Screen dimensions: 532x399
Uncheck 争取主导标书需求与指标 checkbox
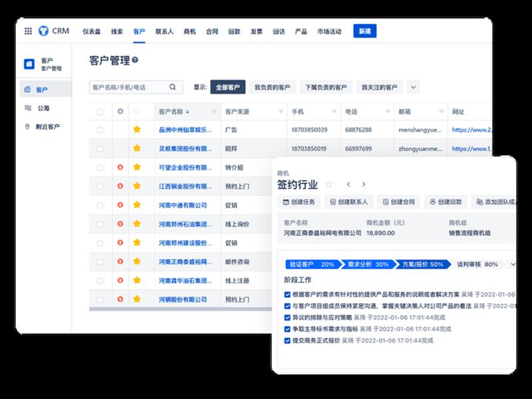pyautogui.click(x=287, y=329)
